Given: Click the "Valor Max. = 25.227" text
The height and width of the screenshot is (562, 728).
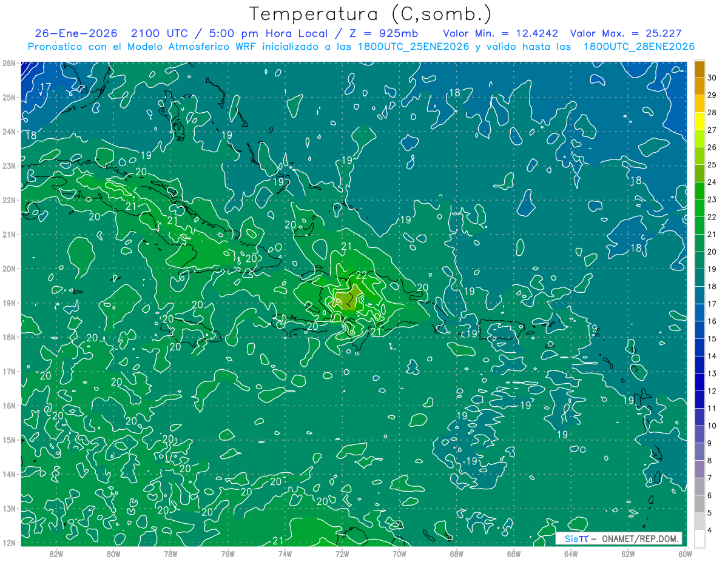Looking at the screenshot, I should pos(625,33).
